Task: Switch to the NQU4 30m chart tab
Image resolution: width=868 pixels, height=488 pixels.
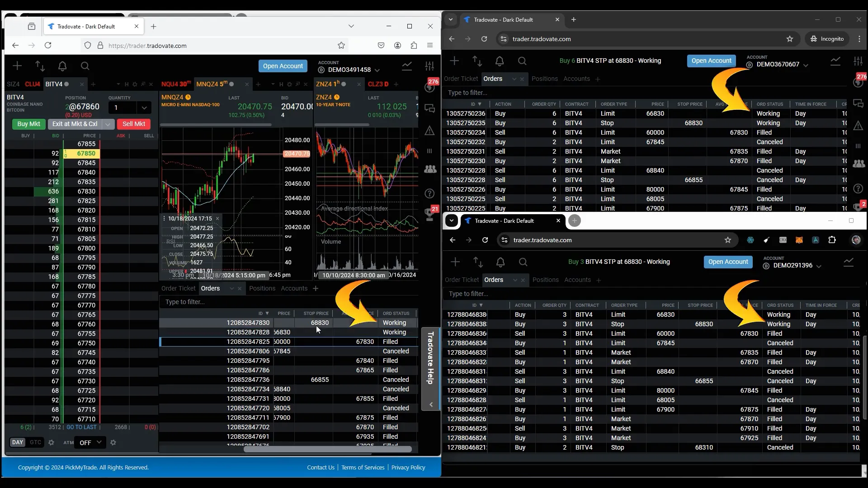Action: coord(176,84)
